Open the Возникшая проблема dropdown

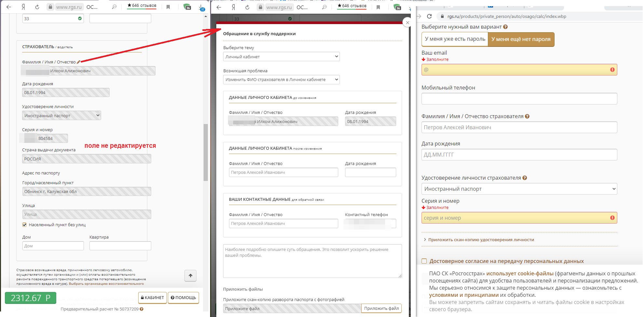tap(281, 80)
